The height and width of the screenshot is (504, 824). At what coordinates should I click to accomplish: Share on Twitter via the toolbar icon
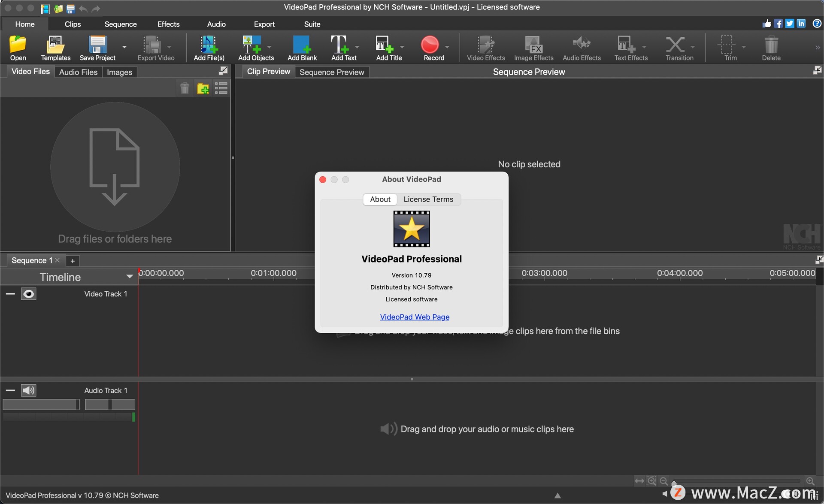[x=790, y=24]
